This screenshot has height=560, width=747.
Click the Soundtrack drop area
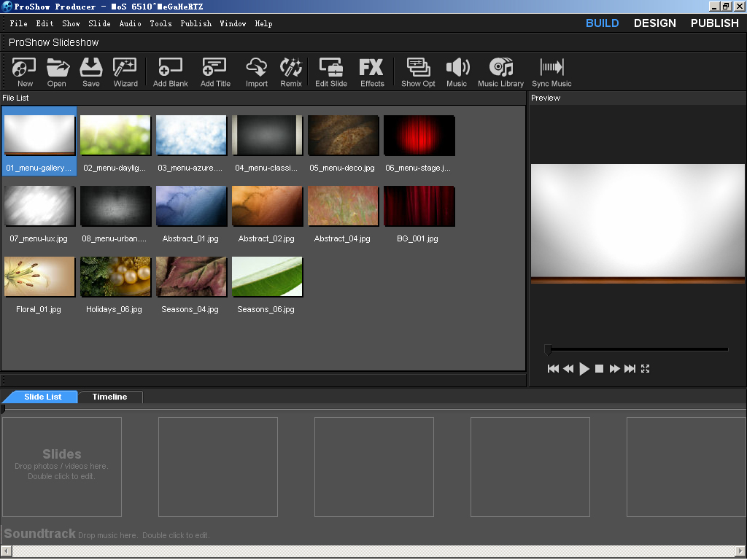pyautogui.click(x=373, y=534)
